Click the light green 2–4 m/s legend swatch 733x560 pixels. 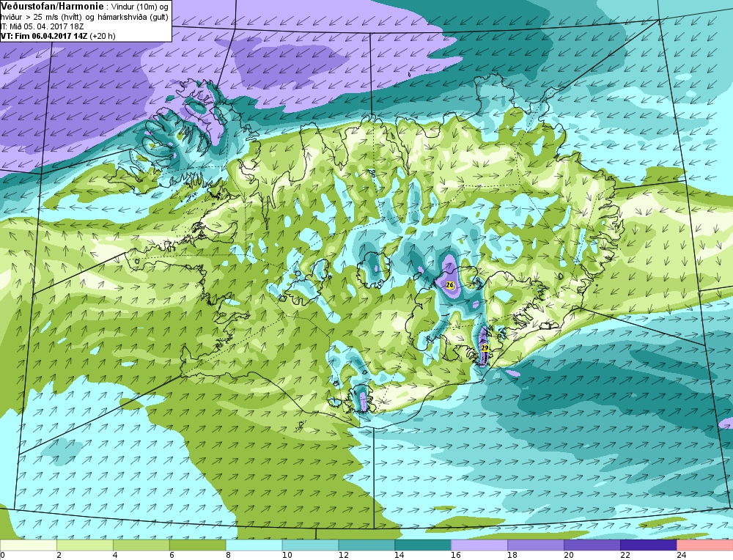tap(85, 545)
